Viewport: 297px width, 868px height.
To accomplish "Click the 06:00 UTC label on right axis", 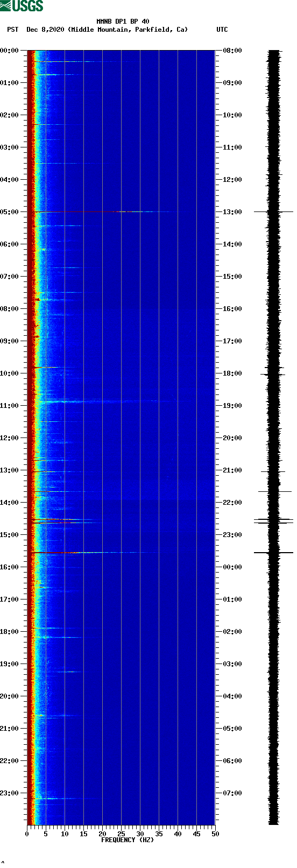I will [232, 761].
